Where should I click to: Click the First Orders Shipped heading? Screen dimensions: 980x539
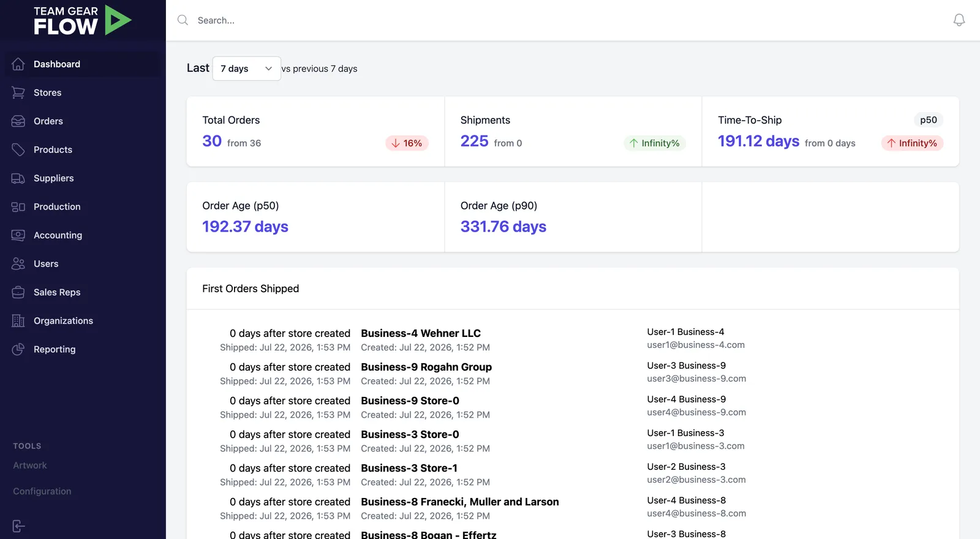(x=251, y=288)
